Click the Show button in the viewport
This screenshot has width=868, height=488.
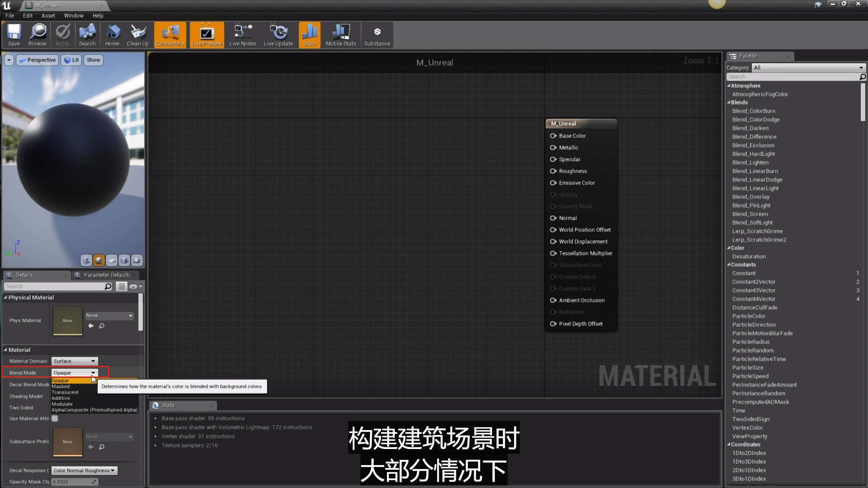[x=93, y=60]
